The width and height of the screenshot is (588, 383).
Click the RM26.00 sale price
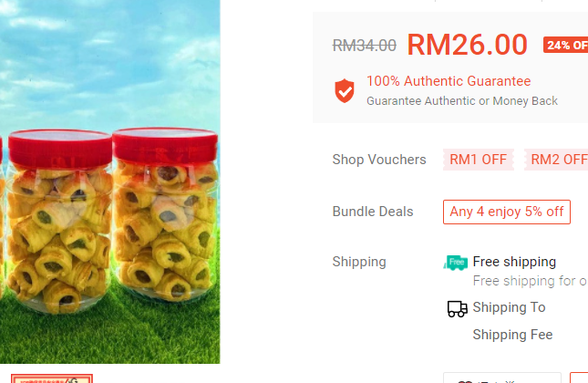pyautogui.click(x=468, y=45)
